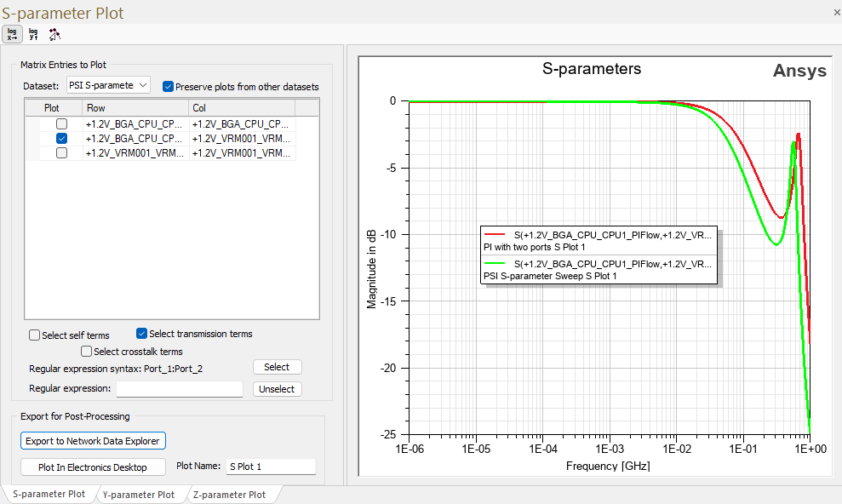The width and height of the screenshot is (842, 504).
Task: Click Export to Network Data Explorer
Action: tap(93, 441)
